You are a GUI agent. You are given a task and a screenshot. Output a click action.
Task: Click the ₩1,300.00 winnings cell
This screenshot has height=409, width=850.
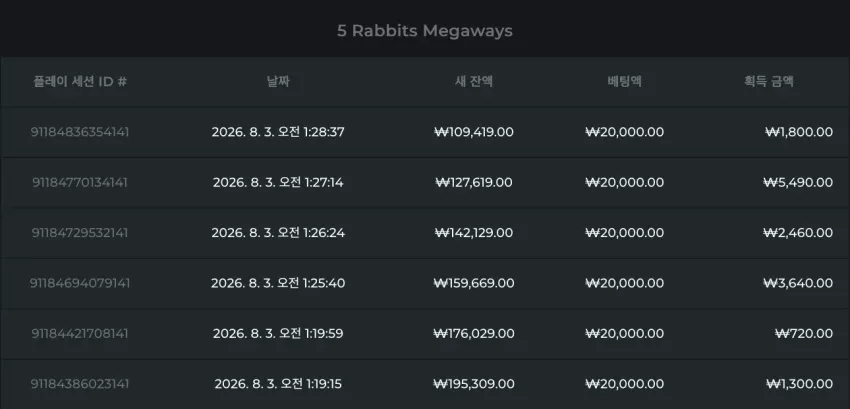[800, 384]
